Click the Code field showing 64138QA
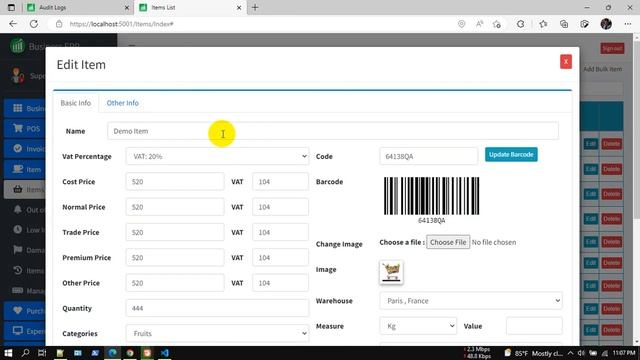The height and width of the screenshot is (360, 640). point(428,156)
